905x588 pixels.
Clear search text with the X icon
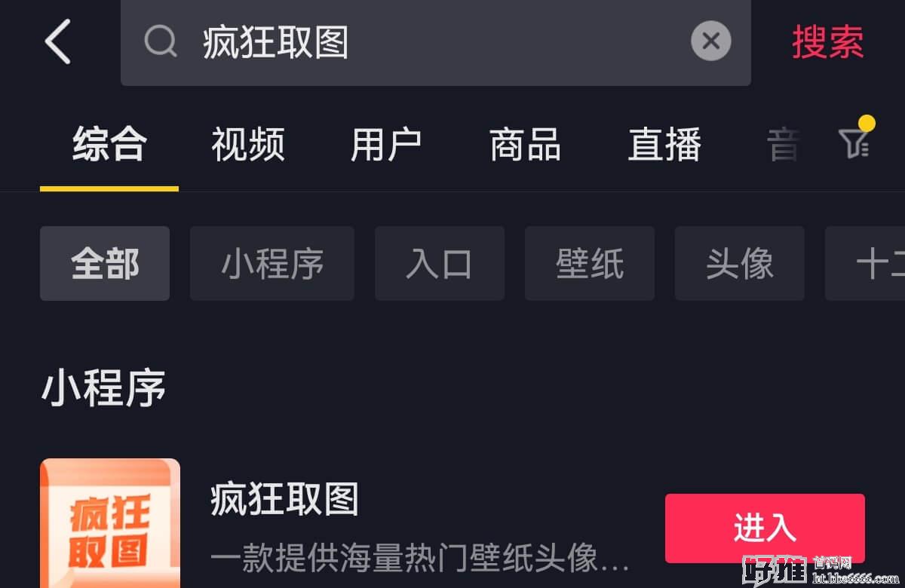pos(710,41)
